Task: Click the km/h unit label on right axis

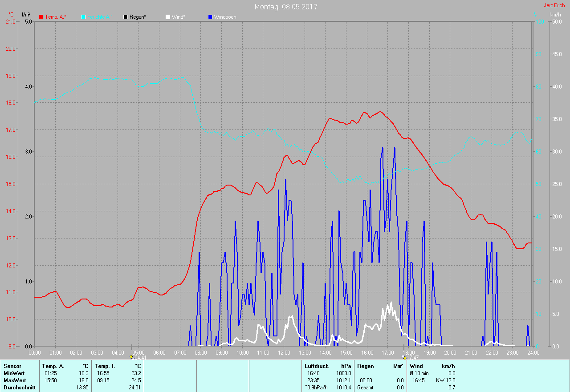Action: coord(555,15)
